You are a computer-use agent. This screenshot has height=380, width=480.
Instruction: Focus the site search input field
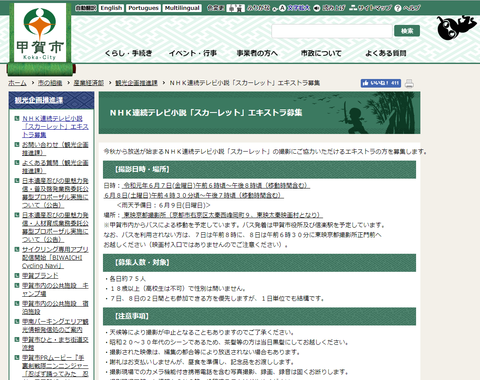coord(332,31)
